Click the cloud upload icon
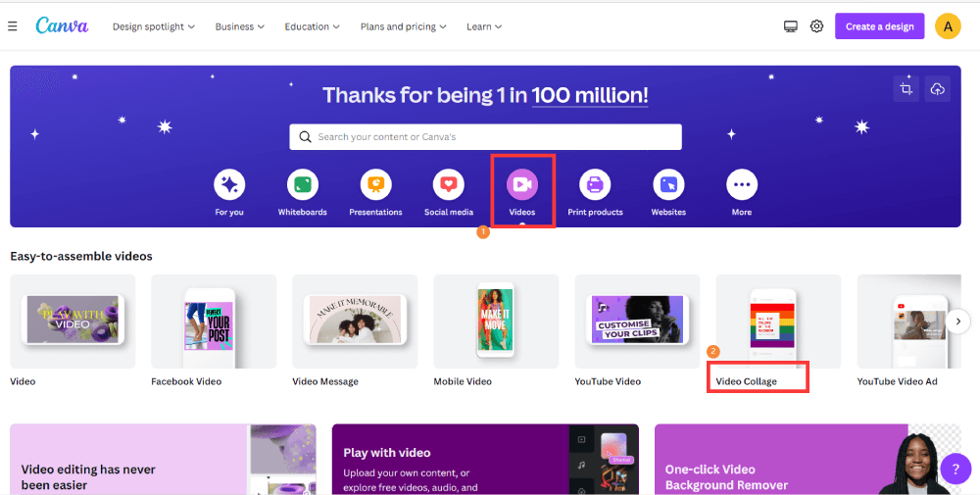Screen dimensions: 980x495 (x=938, y=89)
